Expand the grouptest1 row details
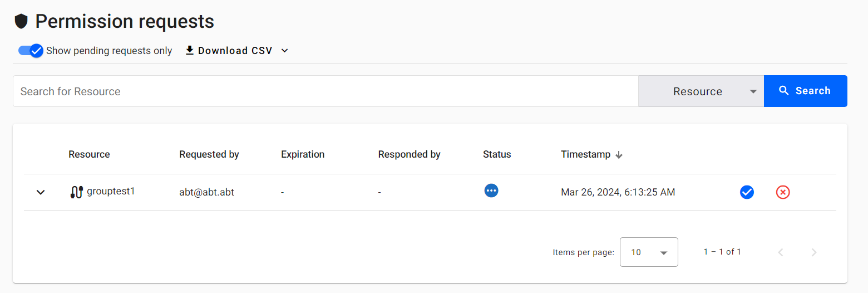 (41, 192)
